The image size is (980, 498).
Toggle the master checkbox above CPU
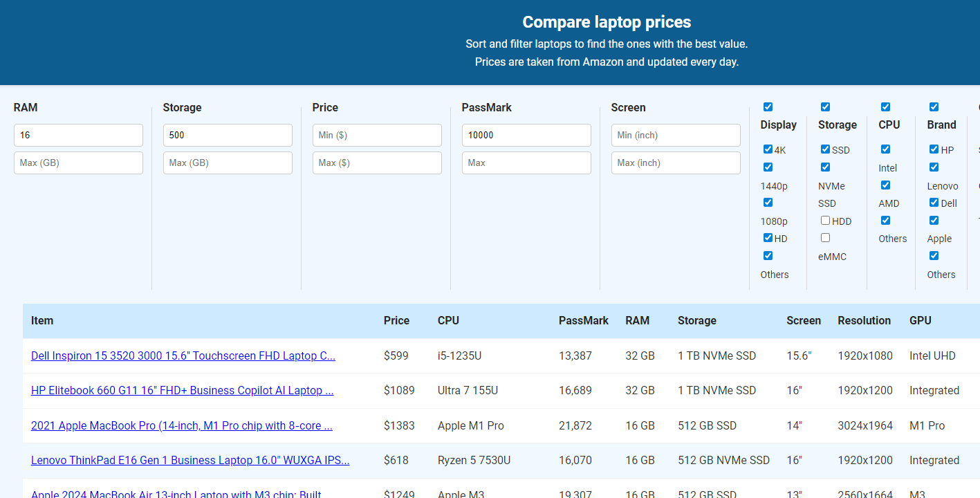pyautogui.click(x=885, y=107)
